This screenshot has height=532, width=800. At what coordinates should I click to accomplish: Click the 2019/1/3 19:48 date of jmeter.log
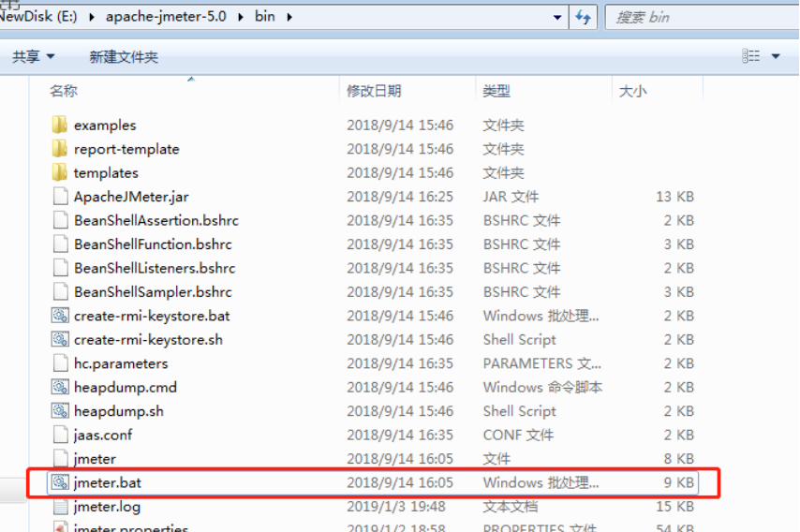pyautogui.click(x=396, y=507)
